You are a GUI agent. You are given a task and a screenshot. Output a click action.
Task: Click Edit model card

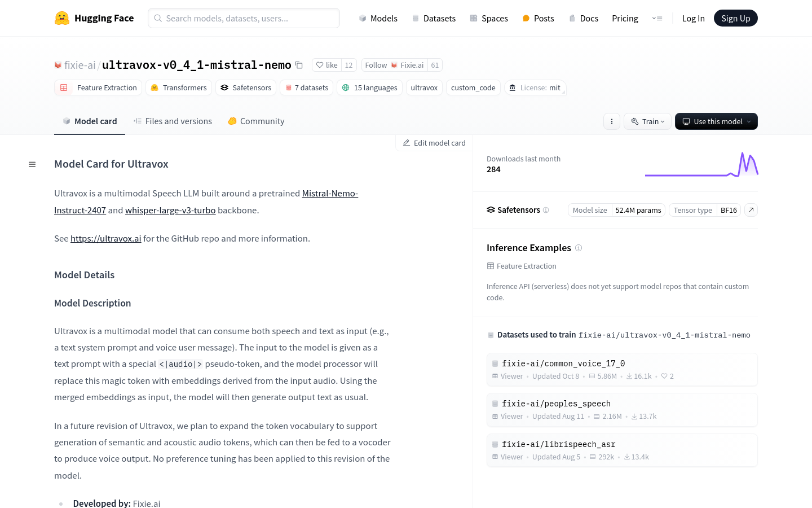point(434,143)
